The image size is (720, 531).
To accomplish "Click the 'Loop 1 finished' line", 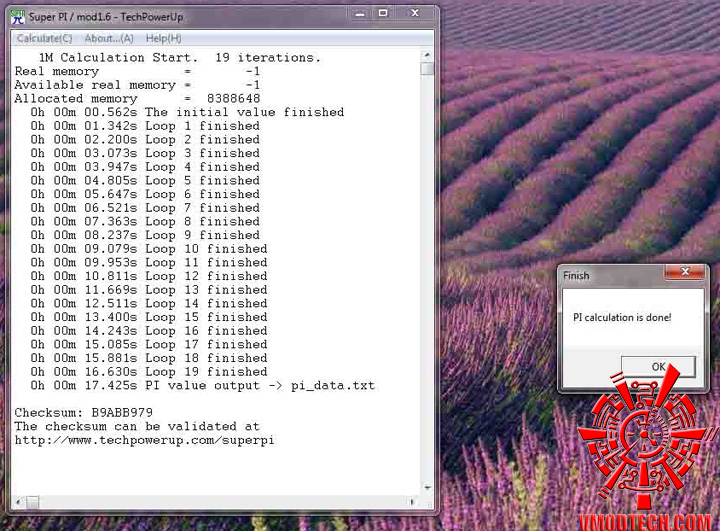I will [x=145, y=126].
